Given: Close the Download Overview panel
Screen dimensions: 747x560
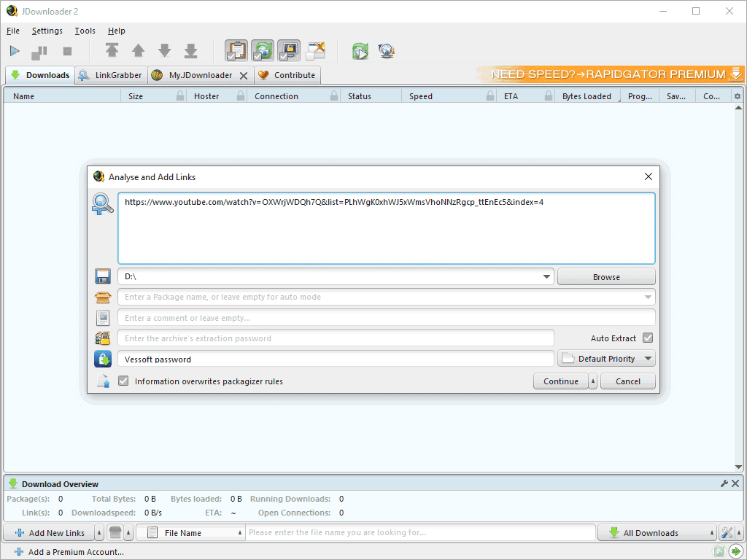Looking at the screenshot, I should pyautogui.click(x=735, y=484).
